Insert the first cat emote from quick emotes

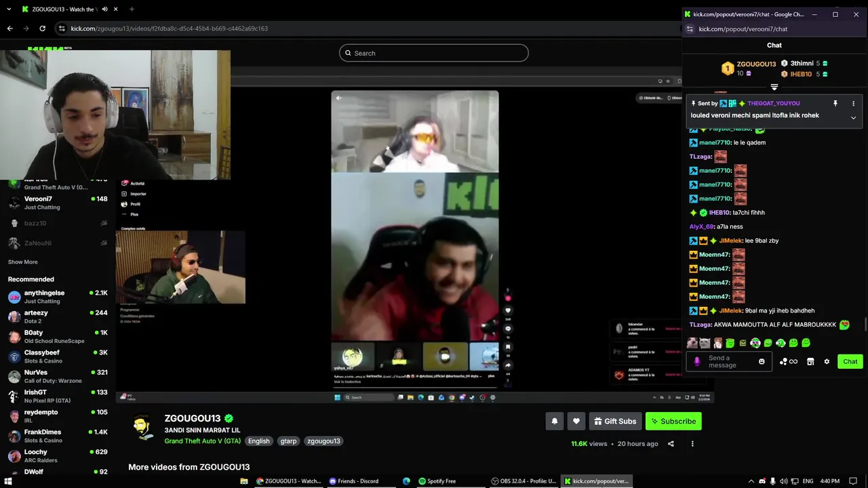point(692,343)
